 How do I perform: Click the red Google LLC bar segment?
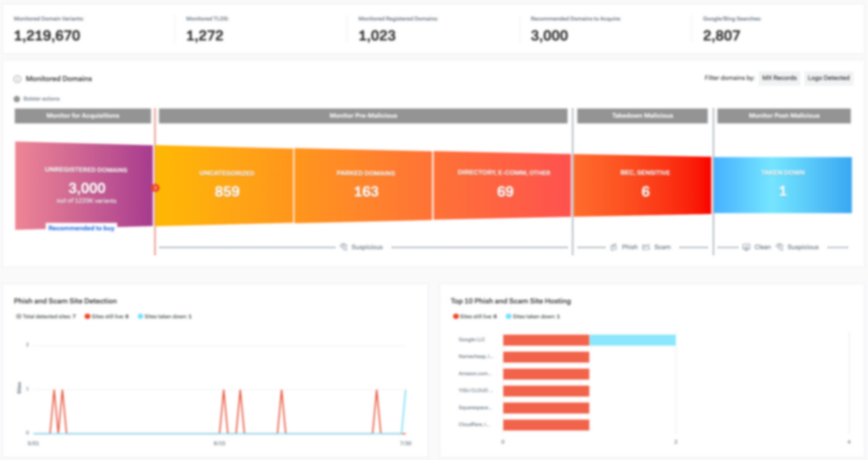click(546, 340)
